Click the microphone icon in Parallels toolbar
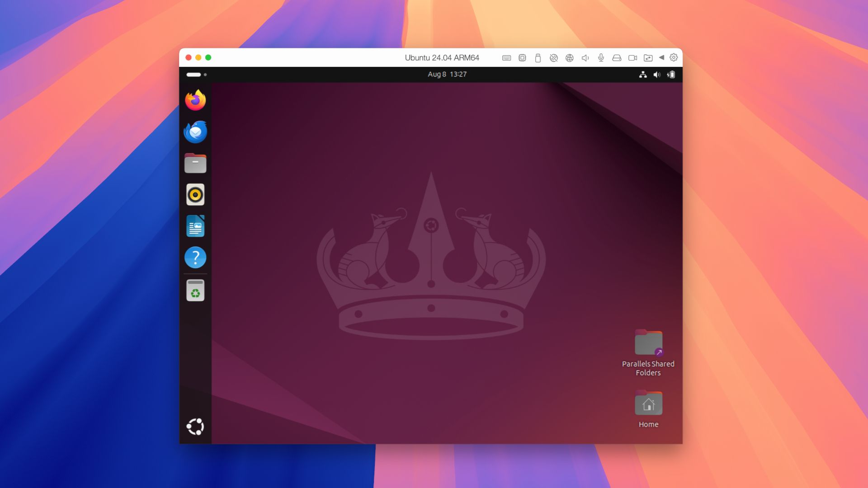The width and height of the screenshot is (868, 488). [601, 58]
